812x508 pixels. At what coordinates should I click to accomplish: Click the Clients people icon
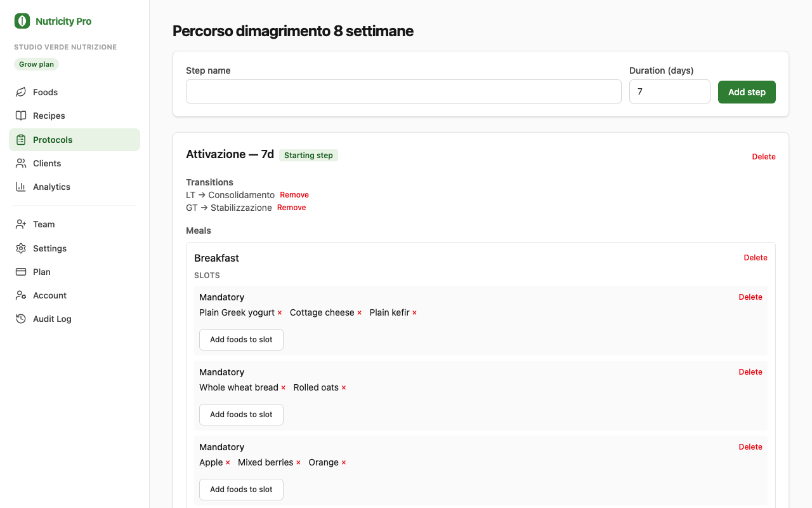point(21,163)
